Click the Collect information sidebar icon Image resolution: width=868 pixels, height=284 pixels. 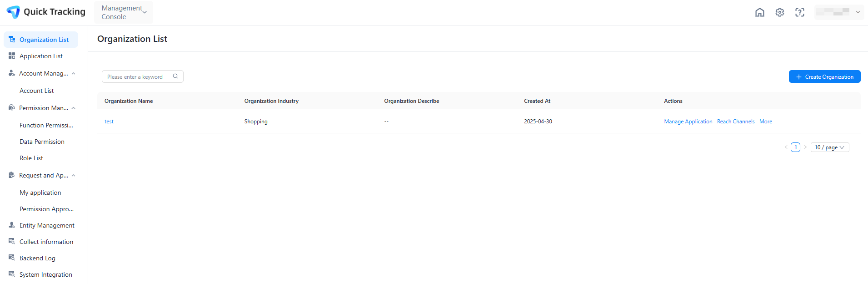12,242
